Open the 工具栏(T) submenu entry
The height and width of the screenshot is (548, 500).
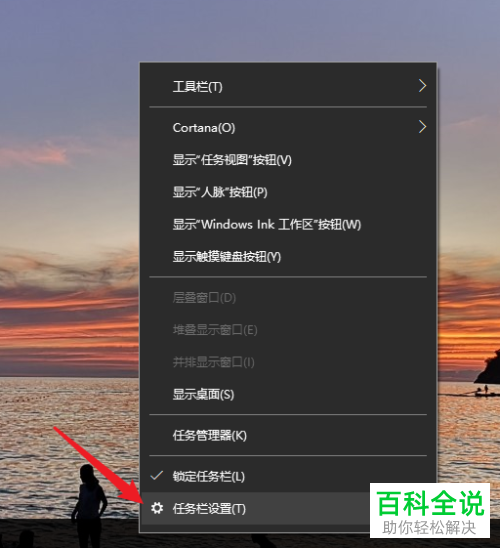coord(288,86)
